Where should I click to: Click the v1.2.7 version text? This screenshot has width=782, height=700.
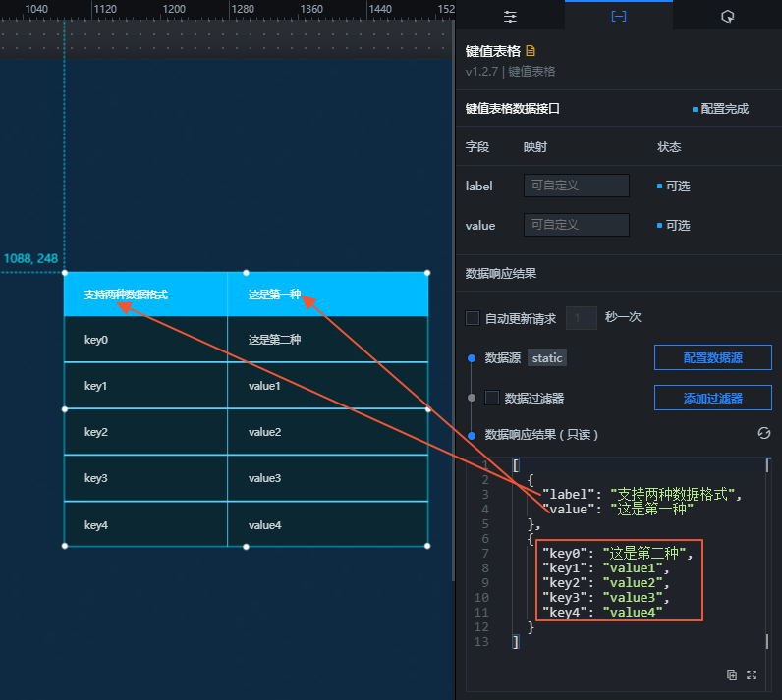(481, 72)
